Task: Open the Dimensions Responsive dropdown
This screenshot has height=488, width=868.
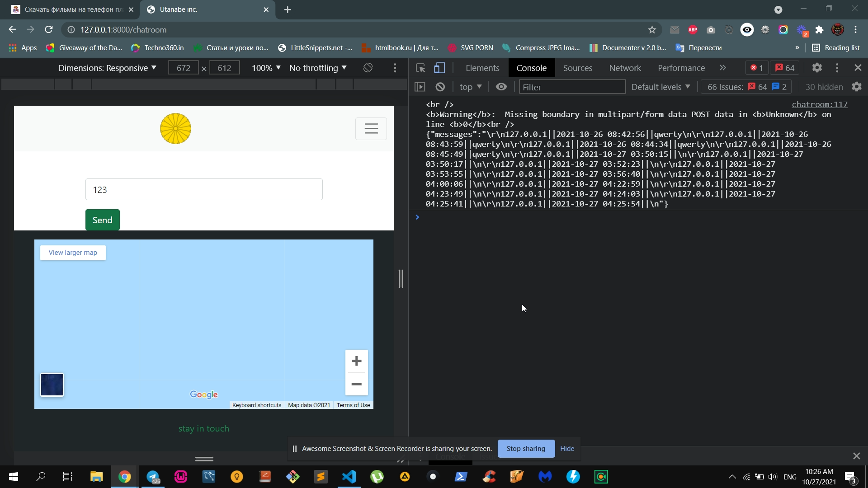Action: [x=107, y=68]
